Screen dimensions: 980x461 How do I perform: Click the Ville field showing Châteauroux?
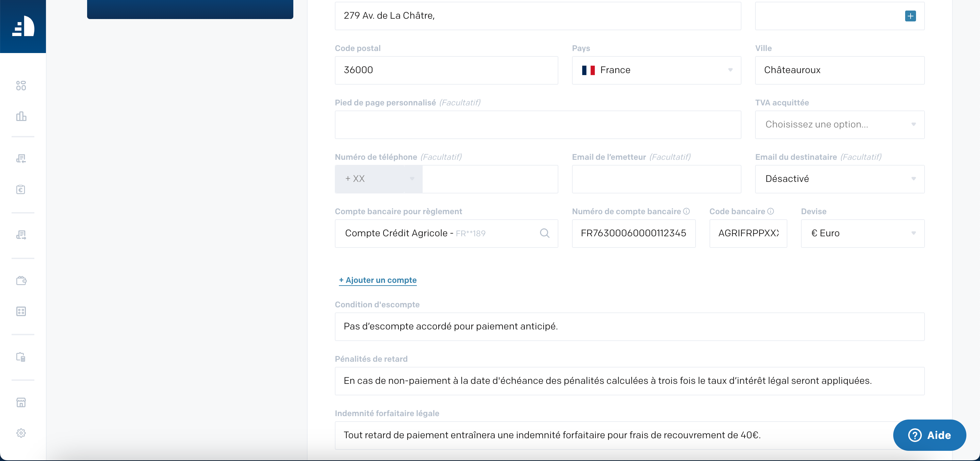(x=839, y=70)
